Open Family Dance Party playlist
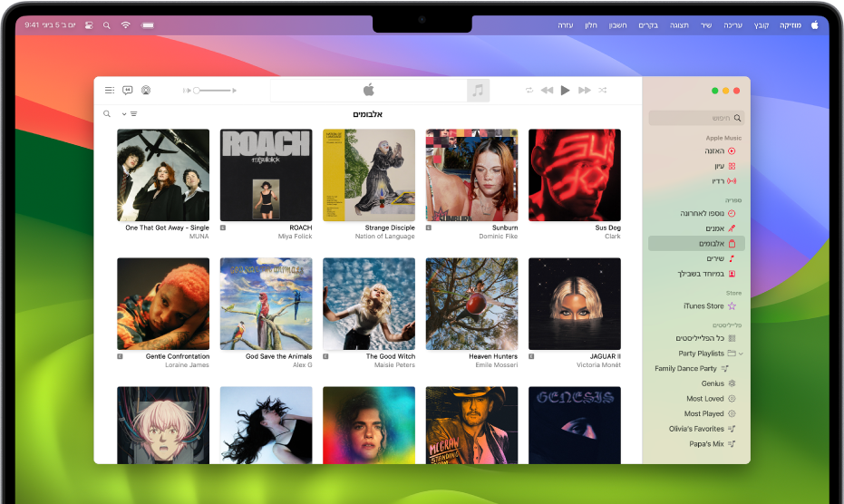The image size is (844, 504). click(x=692, y=369)
